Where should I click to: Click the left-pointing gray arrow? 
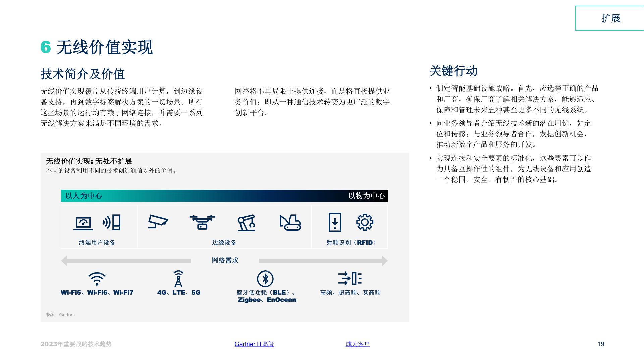126,261
